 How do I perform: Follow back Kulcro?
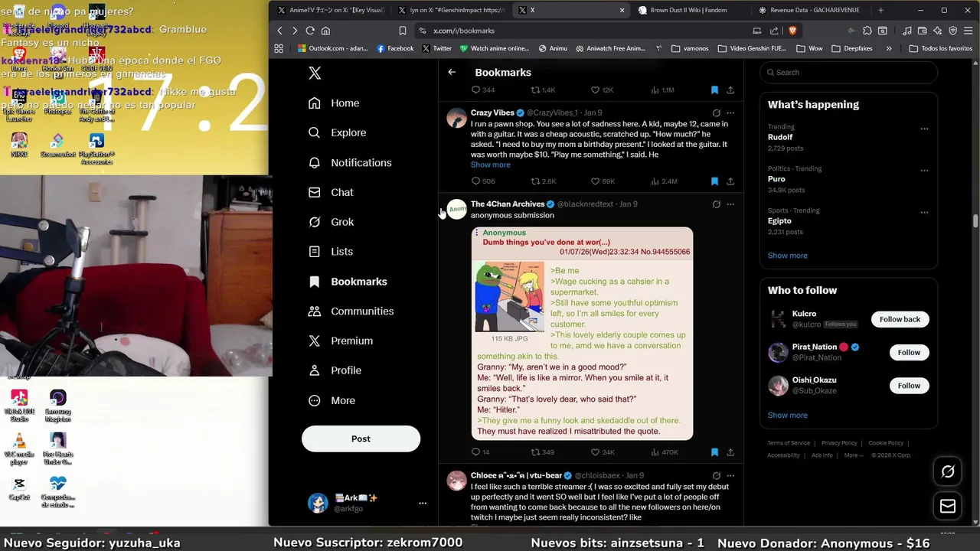pyautogui.click(x=900, y=319)
